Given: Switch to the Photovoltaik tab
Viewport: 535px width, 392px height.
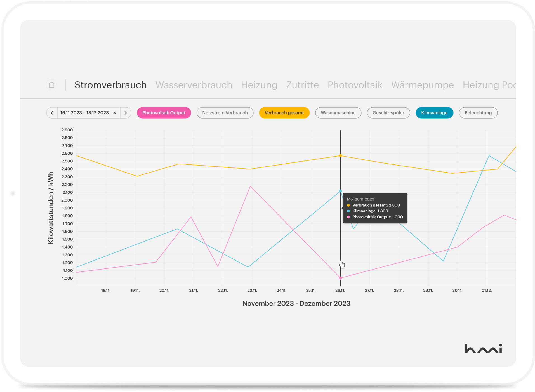Looking at the screenshot, I should click(355, 85).
